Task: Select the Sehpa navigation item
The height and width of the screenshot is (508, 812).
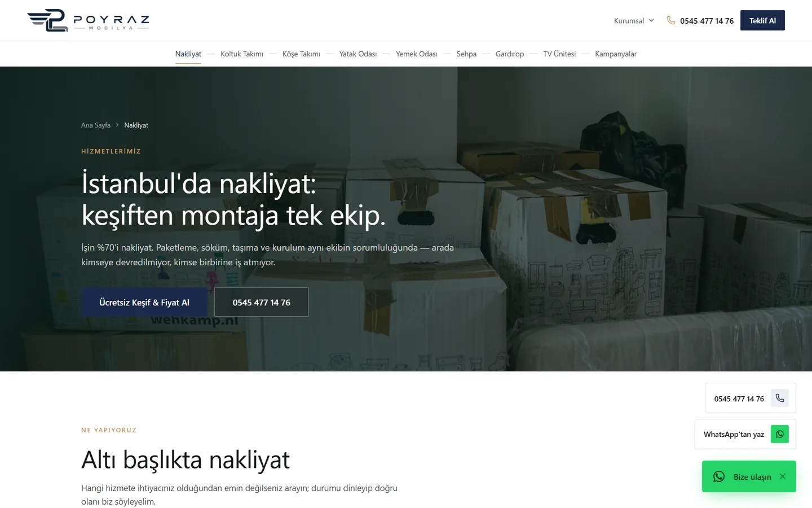Action: point(466,54)
